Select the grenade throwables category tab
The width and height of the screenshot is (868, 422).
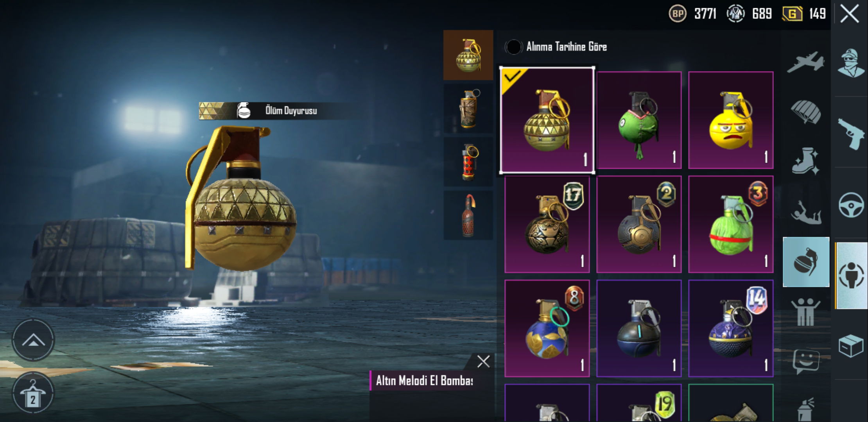[x=806, y=262]
